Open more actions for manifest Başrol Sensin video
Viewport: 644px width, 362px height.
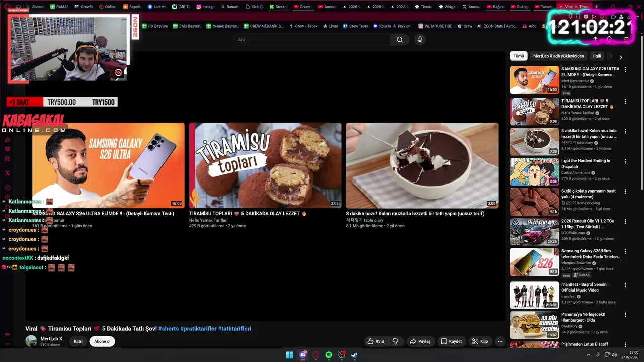coord(625,285)
